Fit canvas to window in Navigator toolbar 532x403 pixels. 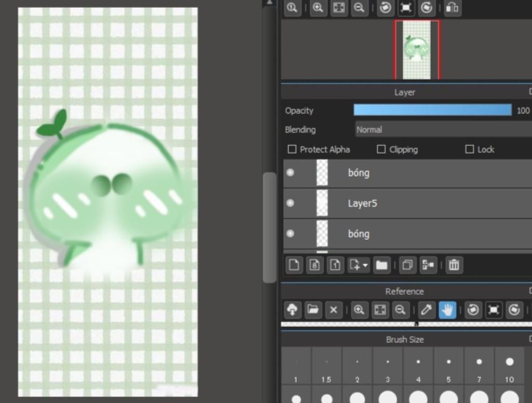coord(339,7)
